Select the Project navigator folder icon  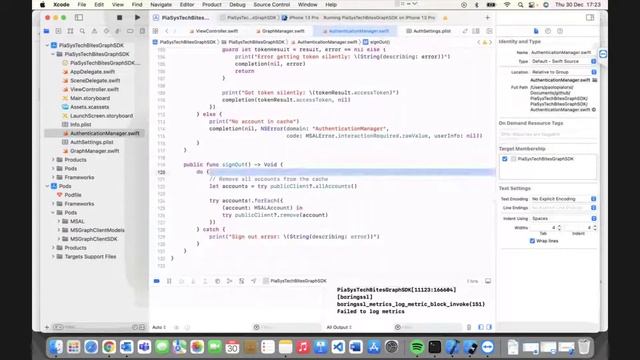pyautogui.click(x=47, y=31)
